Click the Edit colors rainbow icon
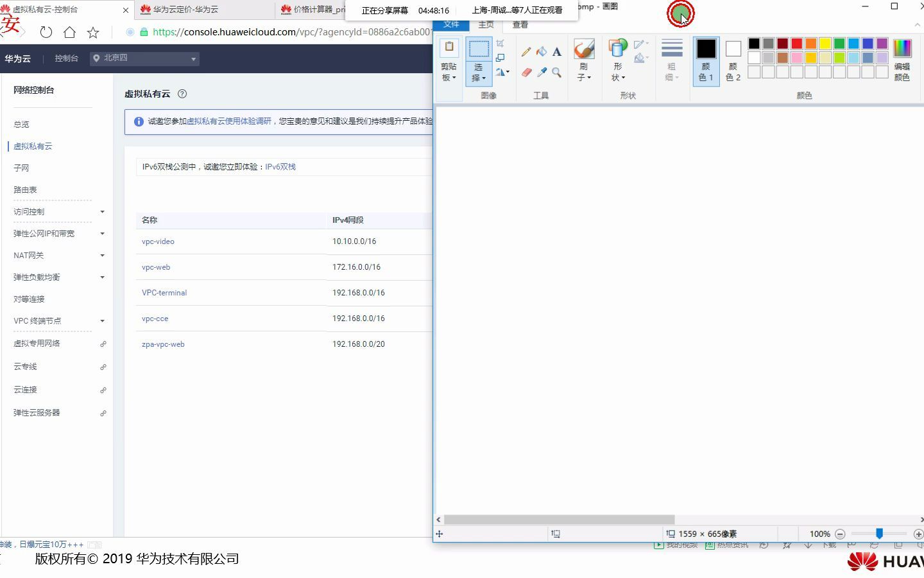This screenshot has height=578, width=924. pyautogui.click(x=902, y=49)
